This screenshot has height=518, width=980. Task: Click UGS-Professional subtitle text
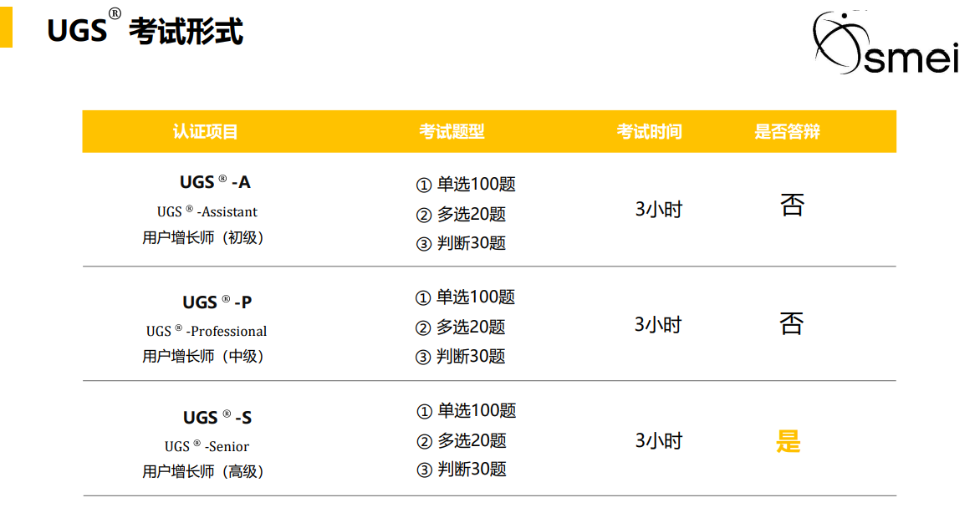(x=207, y=331)
